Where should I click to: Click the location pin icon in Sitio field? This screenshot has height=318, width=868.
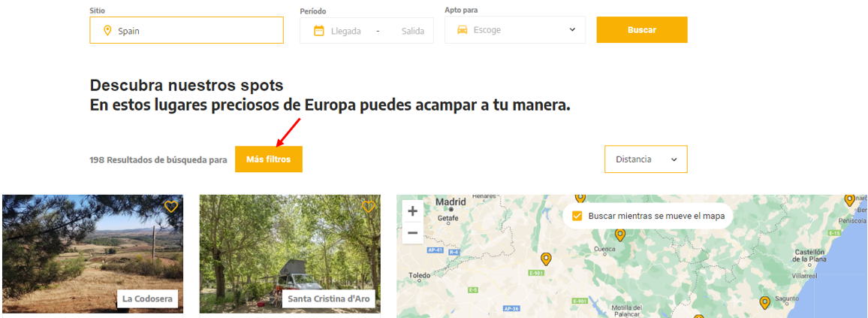(x=108, y=31)
